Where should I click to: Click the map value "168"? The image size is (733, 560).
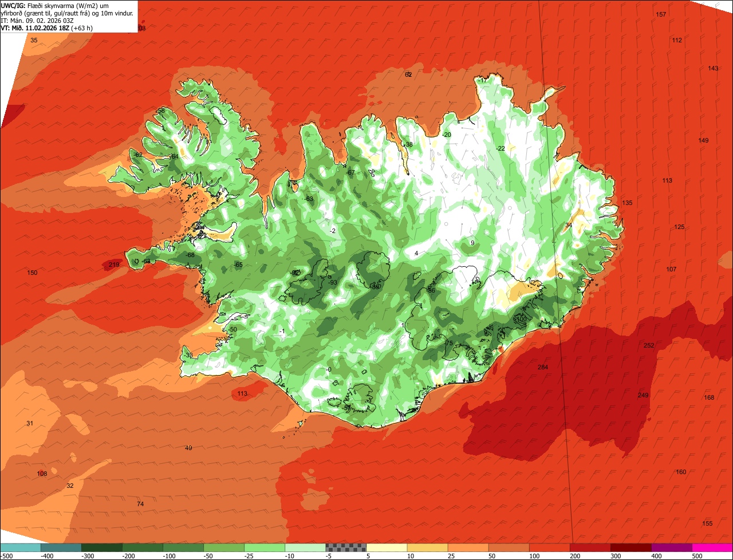(709, 397)
